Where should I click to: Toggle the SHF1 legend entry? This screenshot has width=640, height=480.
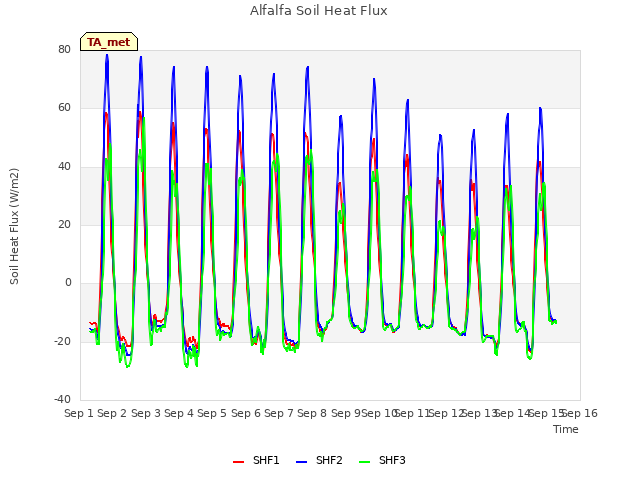pyautogui.click(x=256, y=460)
